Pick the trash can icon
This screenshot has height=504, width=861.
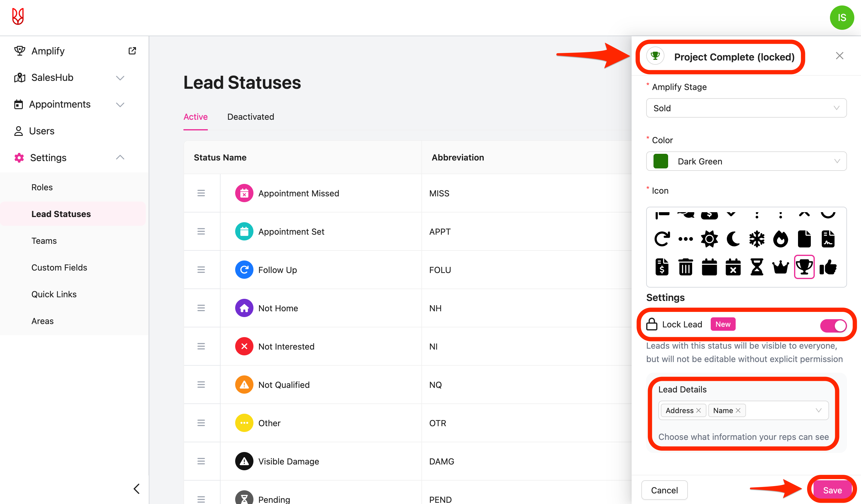click(685, 267)
